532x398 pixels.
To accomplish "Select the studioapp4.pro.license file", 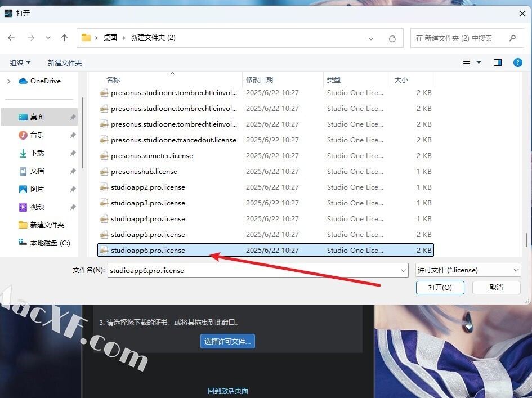I will (x=266, y=219).
